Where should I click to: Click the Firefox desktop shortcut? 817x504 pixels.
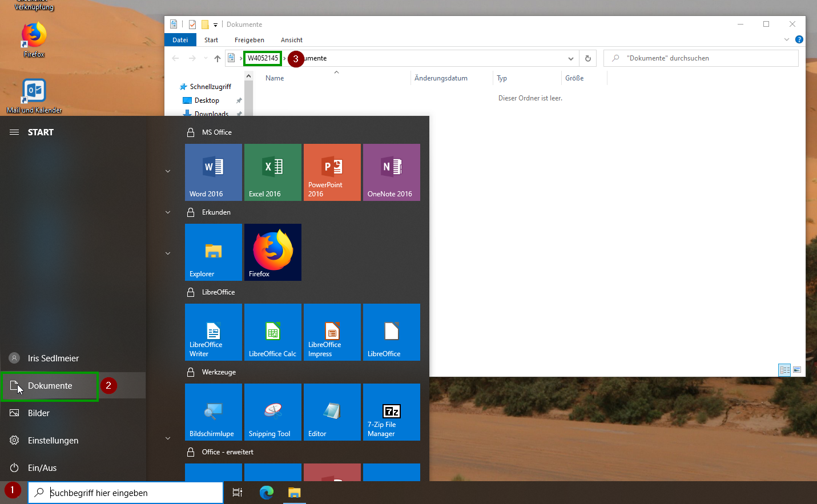[34, 39]
